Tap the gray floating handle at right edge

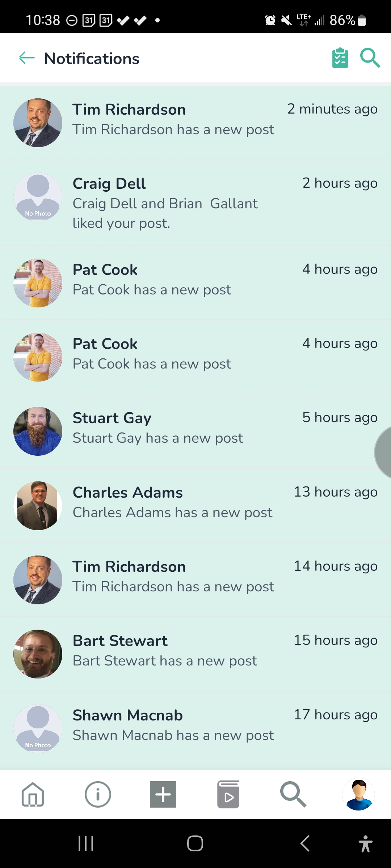(x=383, y=452)
